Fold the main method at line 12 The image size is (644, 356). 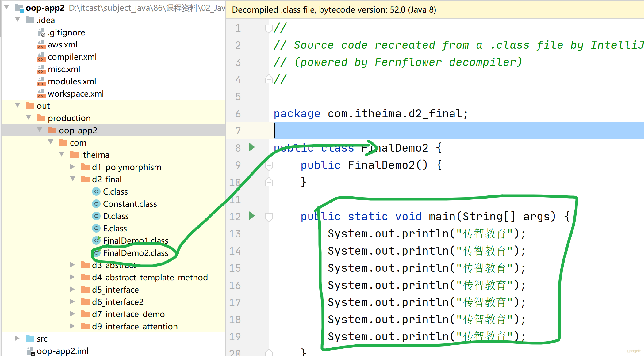tap(269, 217)
